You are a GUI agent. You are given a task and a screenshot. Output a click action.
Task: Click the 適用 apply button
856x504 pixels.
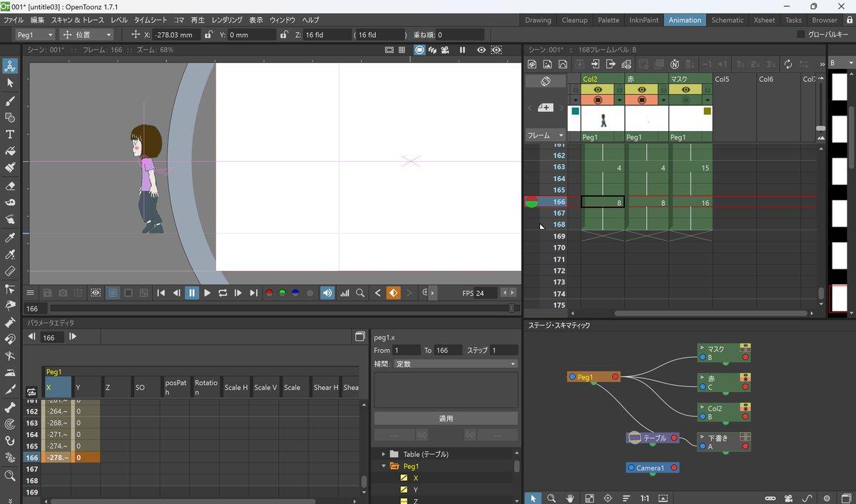(446, 418)
